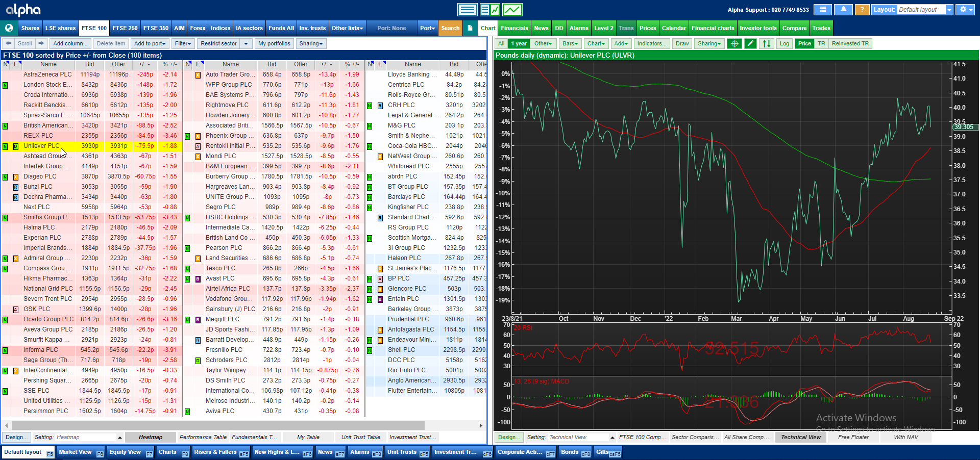Click the right Scroll arrow in list toolbar
This screenshot has height=460, width=980.
point(41,43)
